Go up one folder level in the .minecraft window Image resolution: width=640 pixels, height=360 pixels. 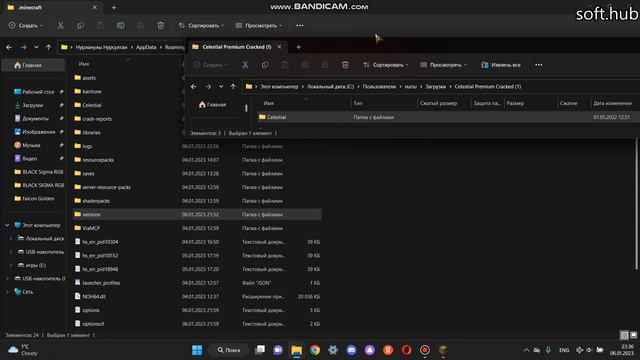pos(49,47)
